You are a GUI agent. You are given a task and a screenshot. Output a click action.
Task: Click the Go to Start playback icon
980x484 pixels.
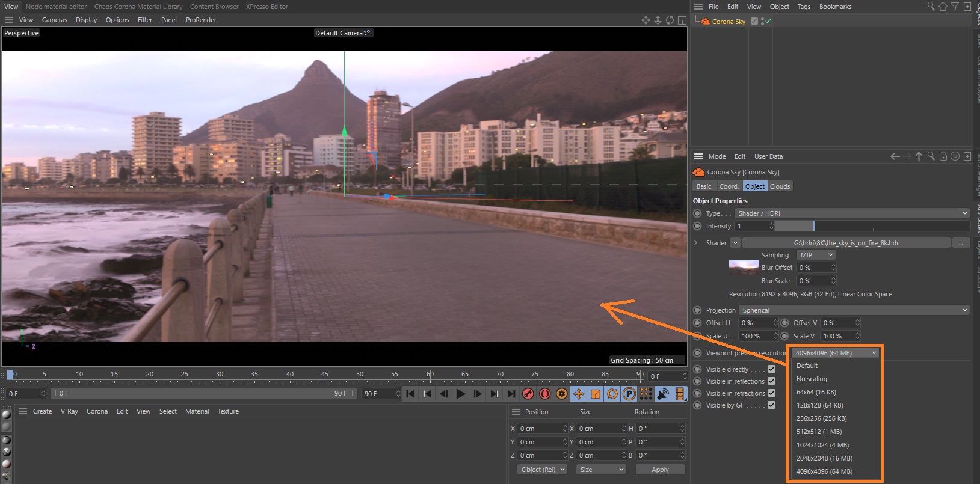click(x=410, y=394)
